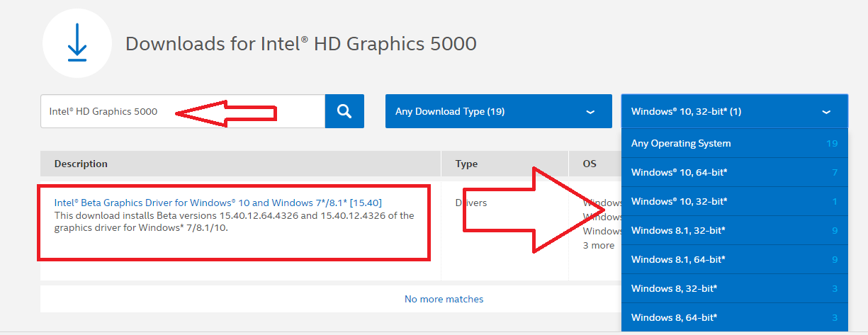Viewport: 868px width, 335px height.
Task: Pick the Windows 10, 32-bit list option
Action: (x=734, y=201)
